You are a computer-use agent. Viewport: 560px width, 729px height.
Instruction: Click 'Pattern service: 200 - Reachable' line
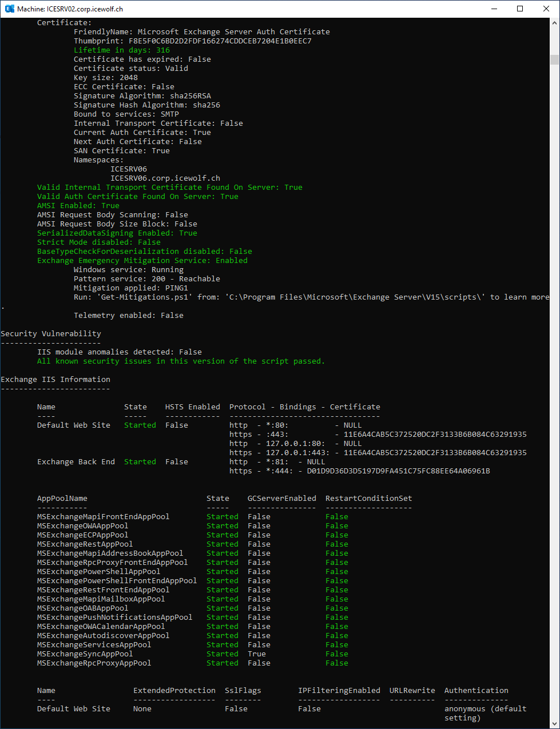(147, 279)
